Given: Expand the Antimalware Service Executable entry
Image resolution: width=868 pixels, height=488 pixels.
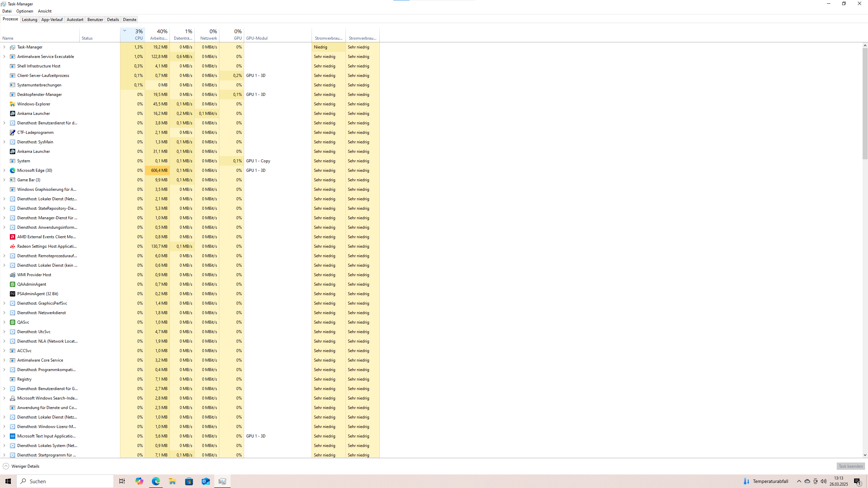Looking at the screenshot, I should [4, 57].
